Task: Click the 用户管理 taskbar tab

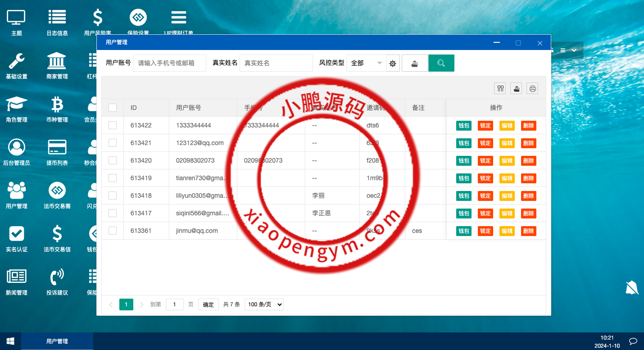Action: [x=57, y=341]
